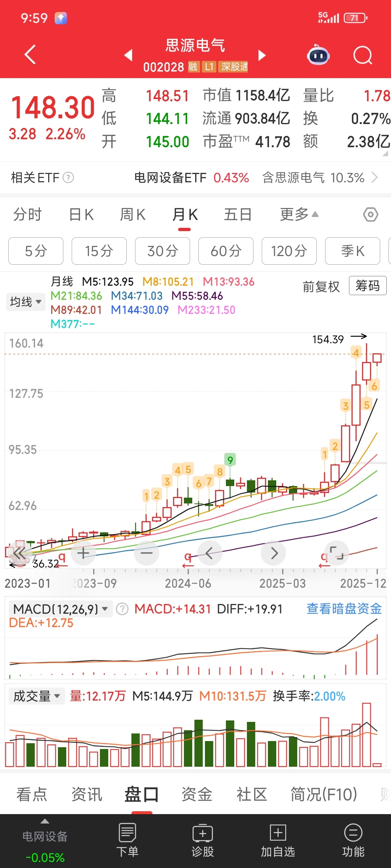Tap the M5:123.95 moving average label
391x868 pixels.
[x=108, y=282]
